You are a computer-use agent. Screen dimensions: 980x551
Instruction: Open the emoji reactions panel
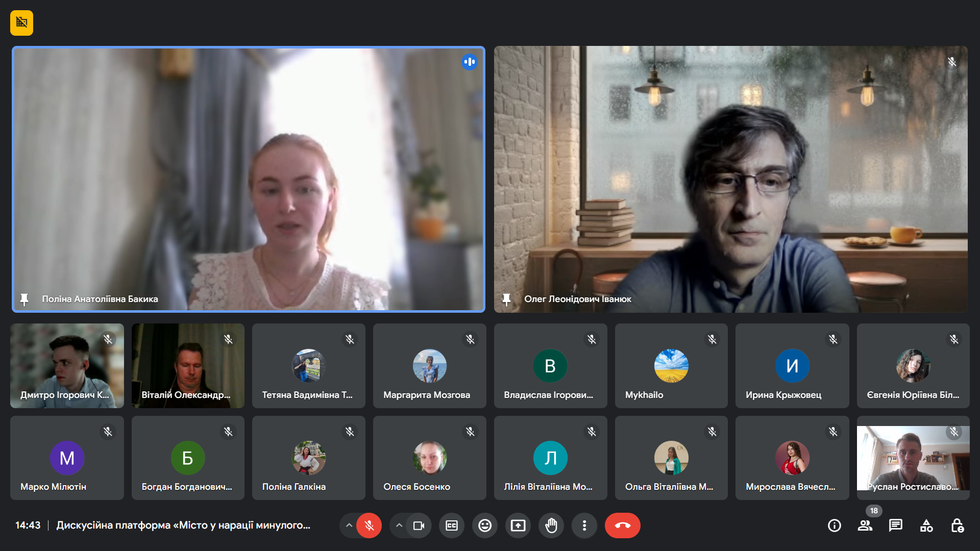click(x=484, y=525)
